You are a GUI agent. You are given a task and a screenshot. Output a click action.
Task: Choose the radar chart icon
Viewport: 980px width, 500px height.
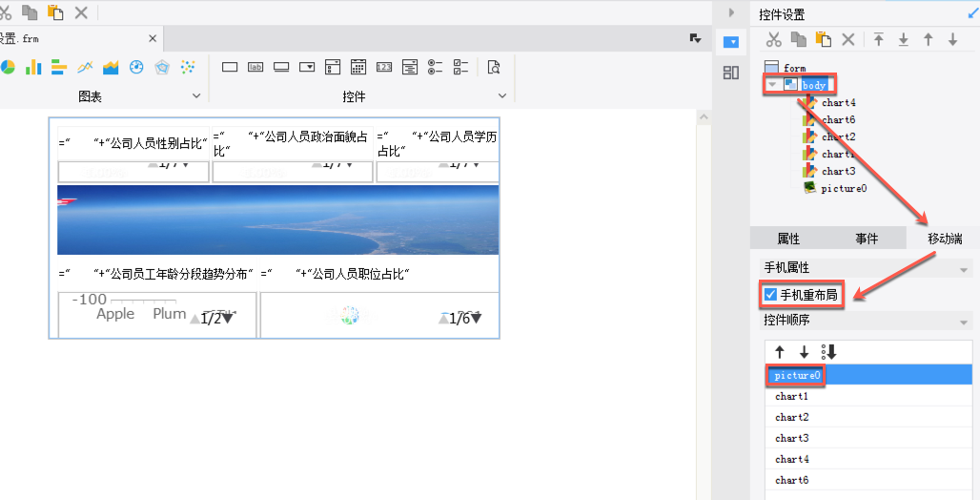162,67
